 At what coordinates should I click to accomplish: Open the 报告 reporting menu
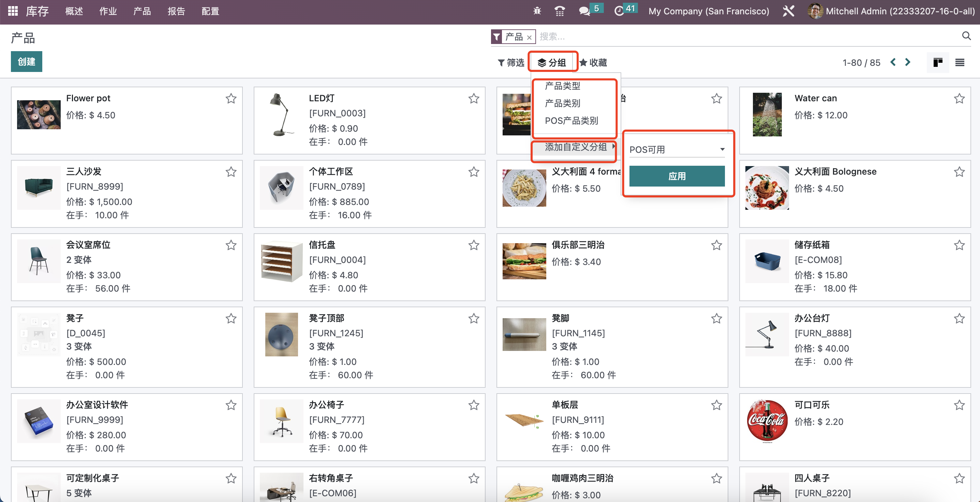pyautogui.click(x=177, y=11)
